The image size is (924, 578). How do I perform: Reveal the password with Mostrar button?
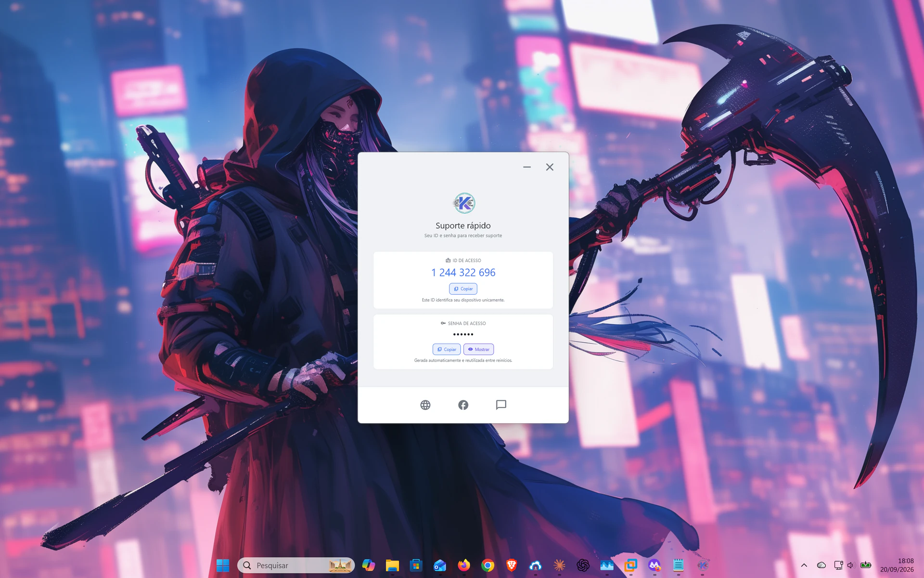[478, 349]
